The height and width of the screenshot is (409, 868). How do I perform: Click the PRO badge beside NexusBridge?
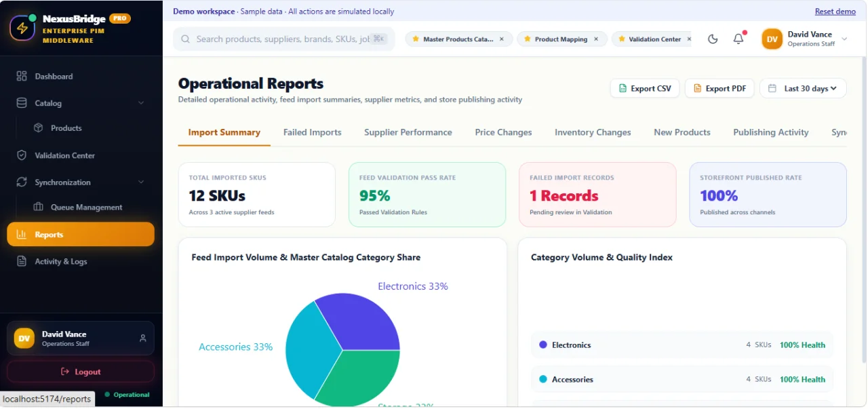point(120,19)
